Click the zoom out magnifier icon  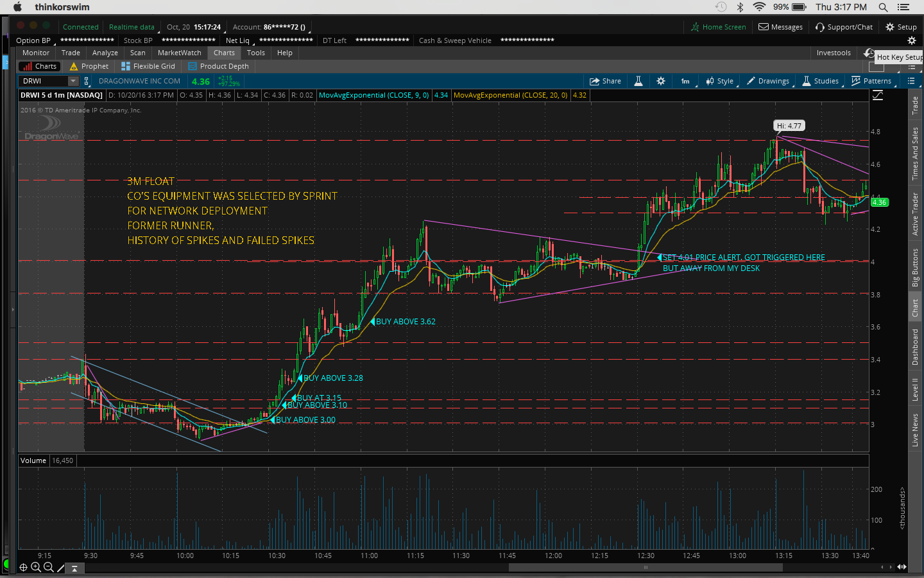point(48,567)
